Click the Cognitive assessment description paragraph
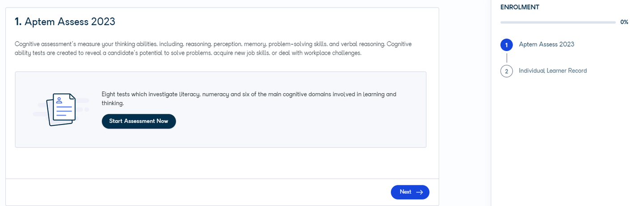Screen dimensions: 644x206 213,48
